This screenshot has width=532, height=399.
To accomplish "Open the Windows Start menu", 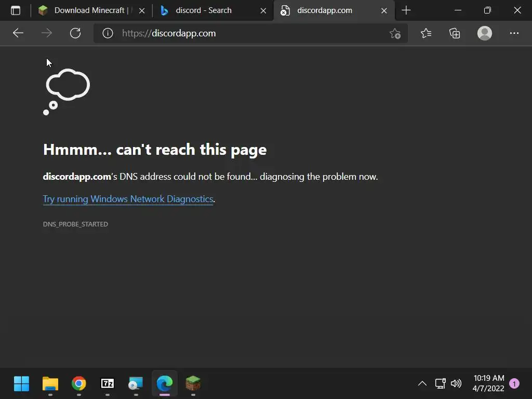I will pos(21,384).
